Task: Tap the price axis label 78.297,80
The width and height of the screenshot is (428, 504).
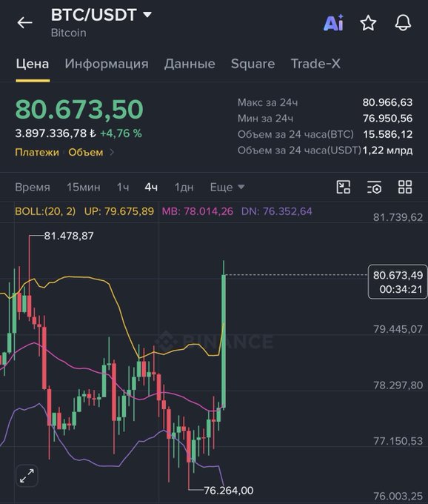Action: [398, 385]
